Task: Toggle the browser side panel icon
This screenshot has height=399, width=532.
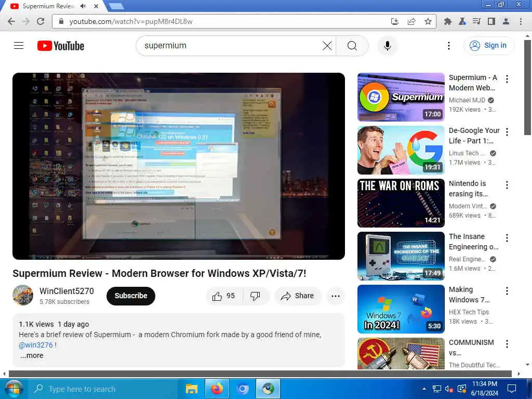Action: [x=491, y=21]
